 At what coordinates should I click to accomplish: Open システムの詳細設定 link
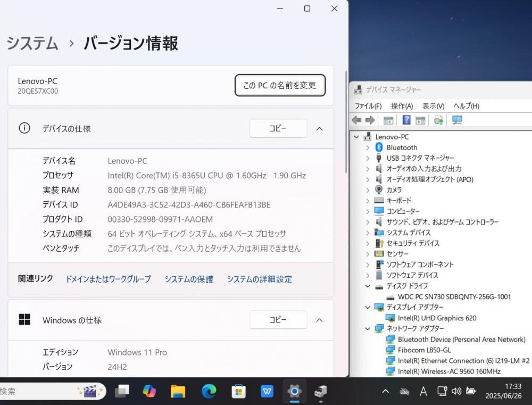click(259, 279)
